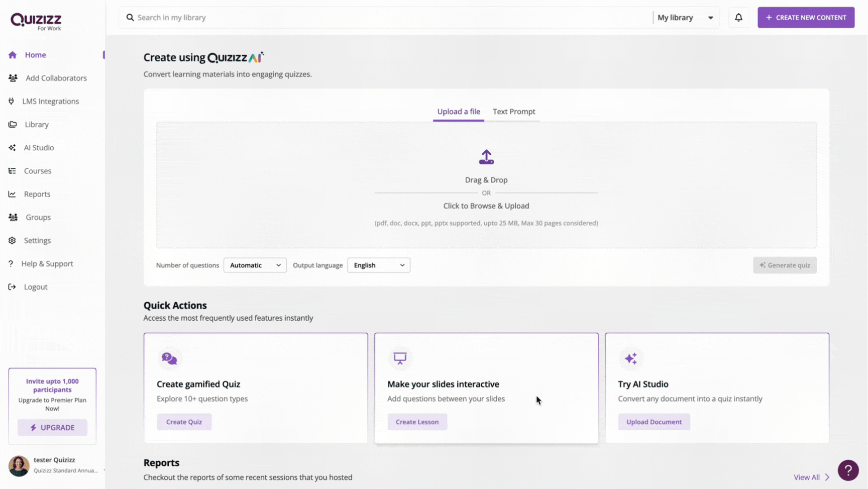Click Invite upto 1,000 participants text

(x=52, y=385)
